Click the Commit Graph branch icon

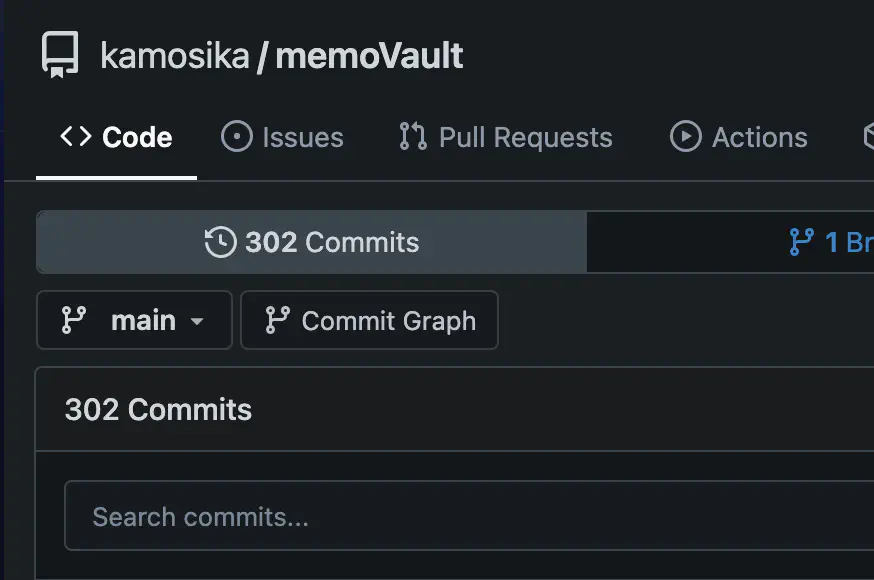pos(277,320)
